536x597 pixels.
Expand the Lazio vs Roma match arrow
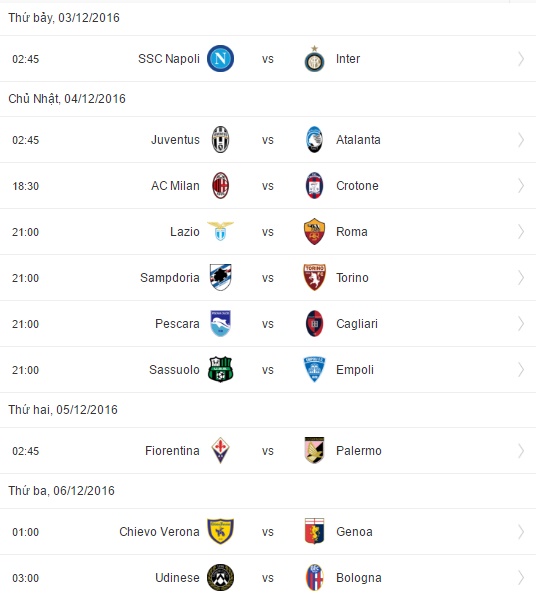pos(521,232)
